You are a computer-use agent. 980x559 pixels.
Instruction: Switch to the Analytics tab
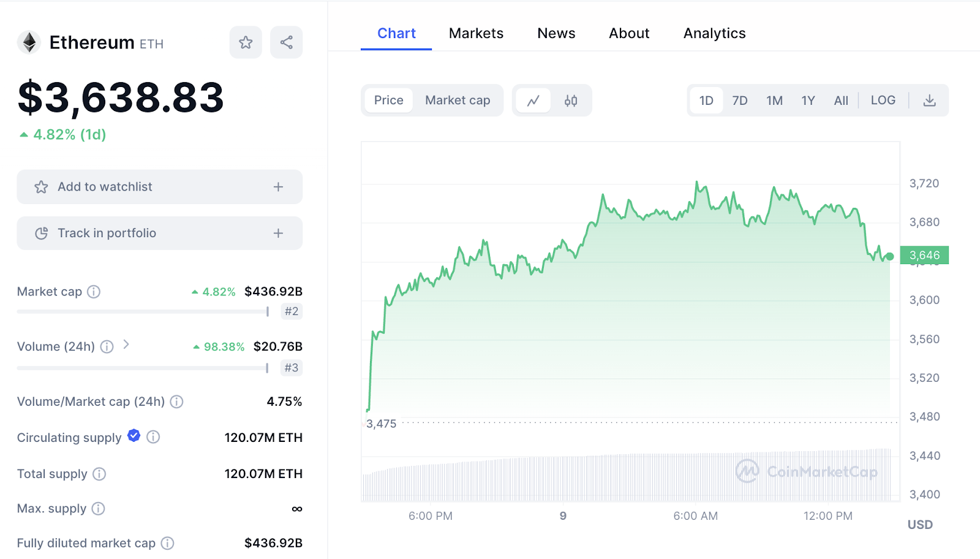tap(714, 34)
